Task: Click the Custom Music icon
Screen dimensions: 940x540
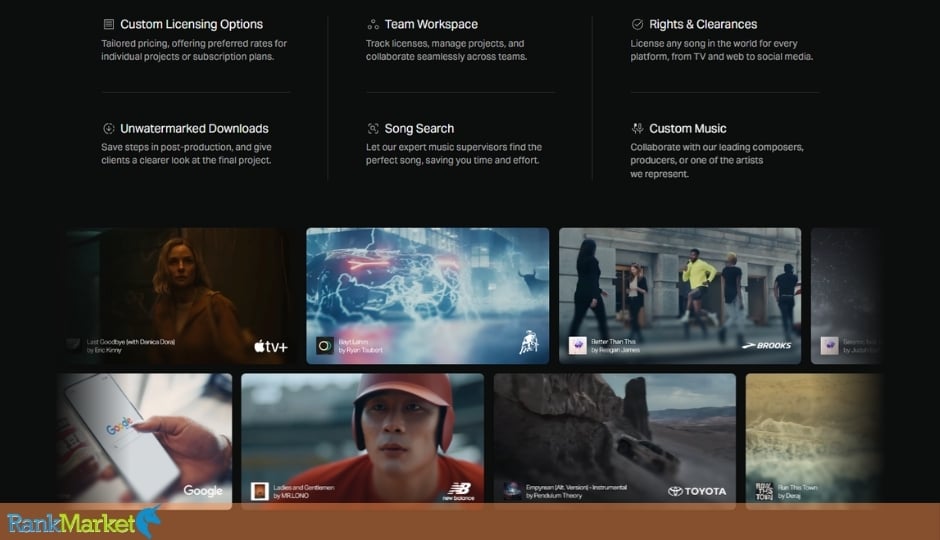Action: 637,128
